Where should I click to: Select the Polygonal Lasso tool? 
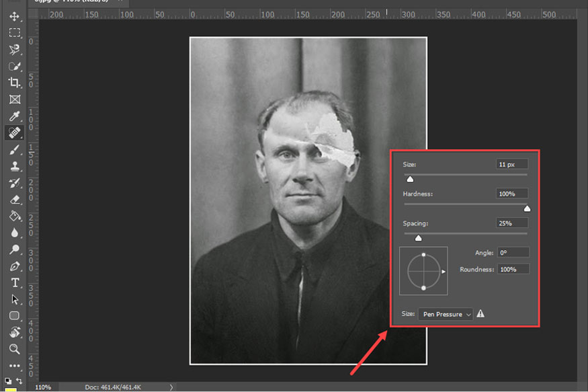[15, 50]
